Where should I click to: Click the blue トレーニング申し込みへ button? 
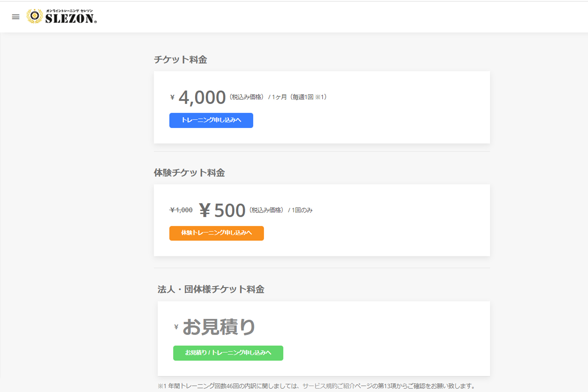[211, 120]
